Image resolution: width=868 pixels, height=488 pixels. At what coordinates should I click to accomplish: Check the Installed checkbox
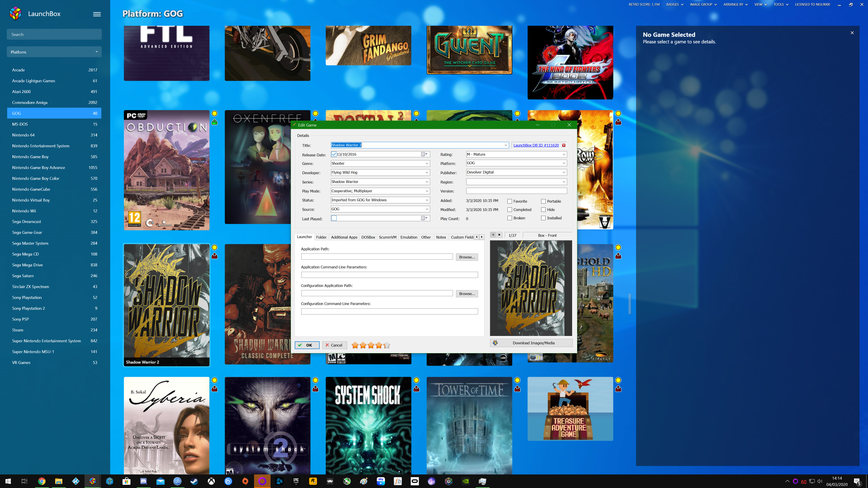(x=543, y=218)
